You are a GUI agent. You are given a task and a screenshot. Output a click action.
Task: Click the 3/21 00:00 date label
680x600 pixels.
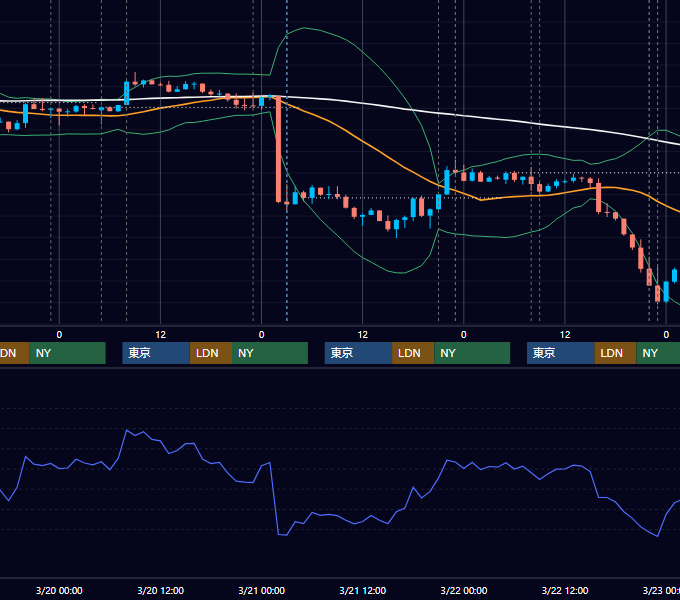coord(262,590)
